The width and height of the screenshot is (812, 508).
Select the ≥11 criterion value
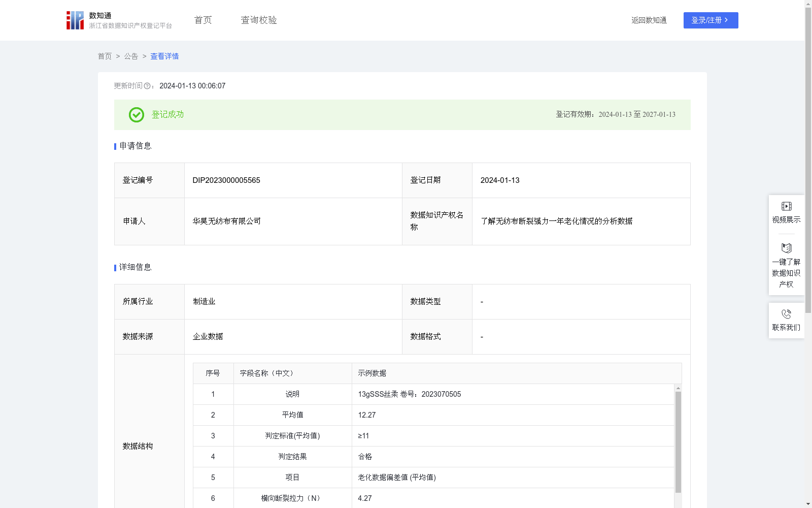point(363,436)
